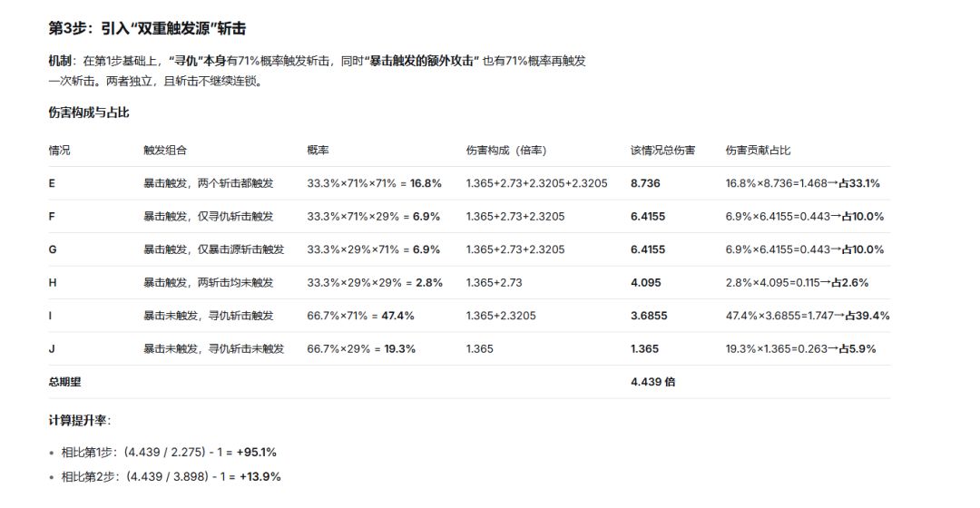Click the +95.1% result versus step 1
980x508 pixels.
click(x=256, y=452)
